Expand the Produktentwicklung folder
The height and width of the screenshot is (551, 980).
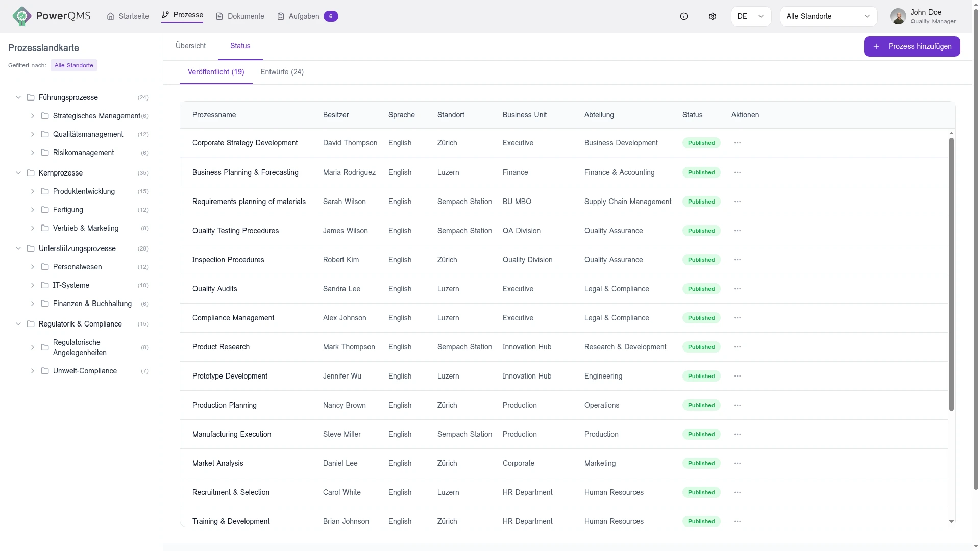(x=33, y=191)
